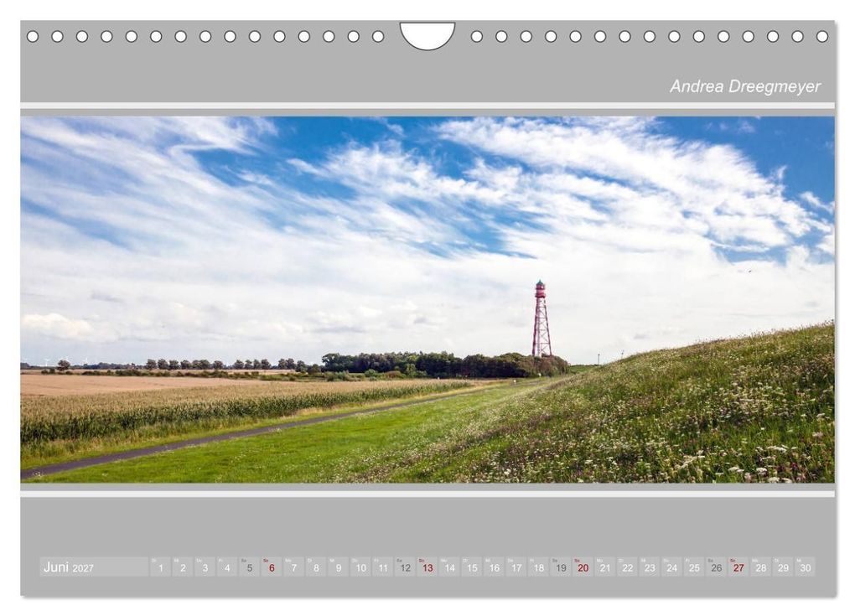The height and width of the screenshot is (616, 855).
Task: Choose day 28 in the calendar strip
Action: click(760, 567)
